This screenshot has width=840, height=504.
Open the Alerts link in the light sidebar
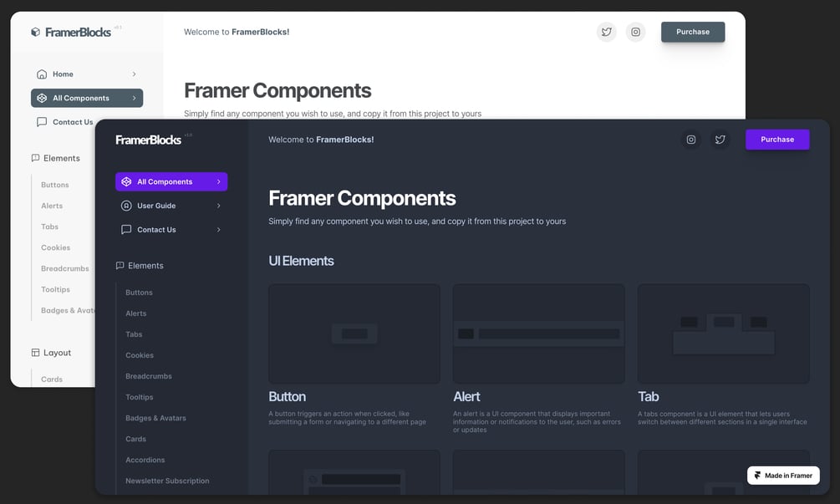(52, 206)
